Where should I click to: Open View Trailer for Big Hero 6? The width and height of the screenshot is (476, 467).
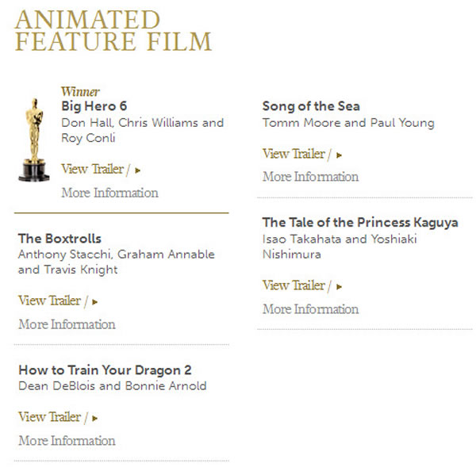pos(92,169)
